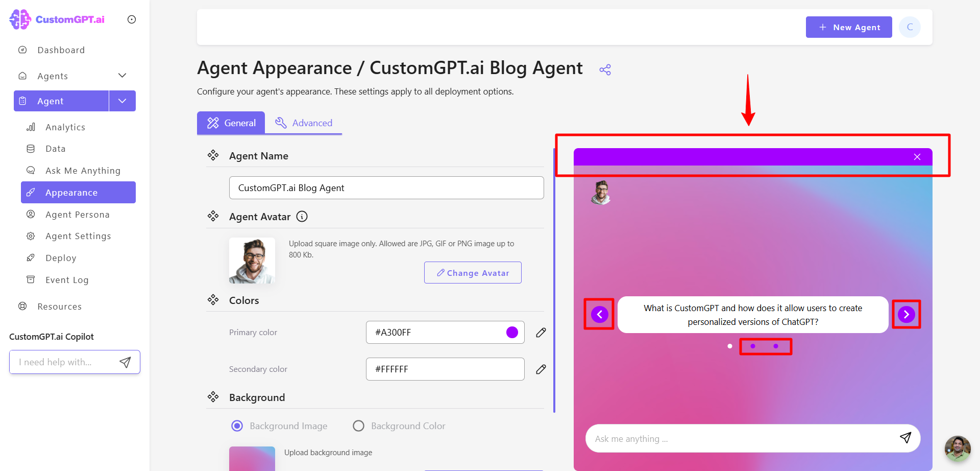Viewport: 980px width, 471px height.
Task: Edit the Agent Name text field
Action: (386, 188)
